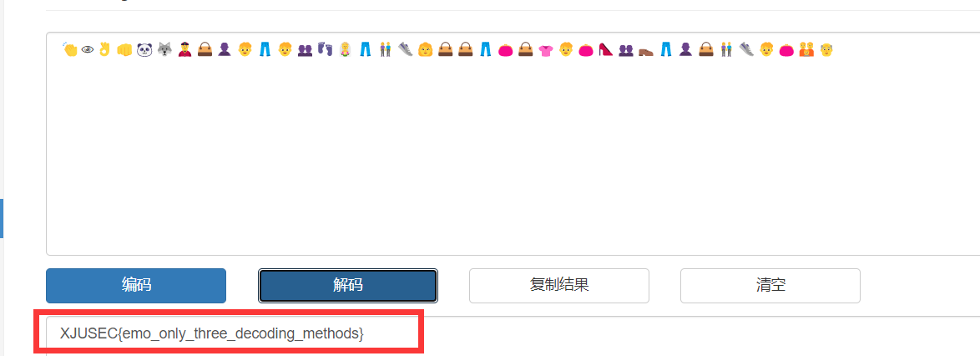Screen dimensions: 980x356
Task: Click the family emoji near the end
Action: tap(806, 49)
